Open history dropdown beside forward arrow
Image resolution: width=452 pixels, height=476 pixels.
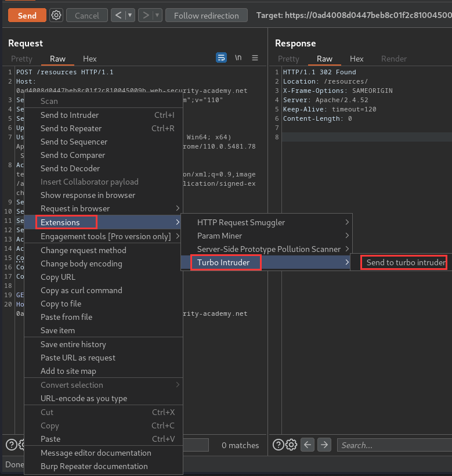point(157,15)
